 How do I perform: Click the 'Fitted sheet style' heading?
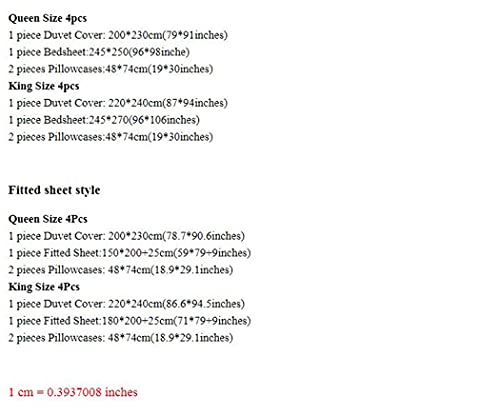pos(54,190)
